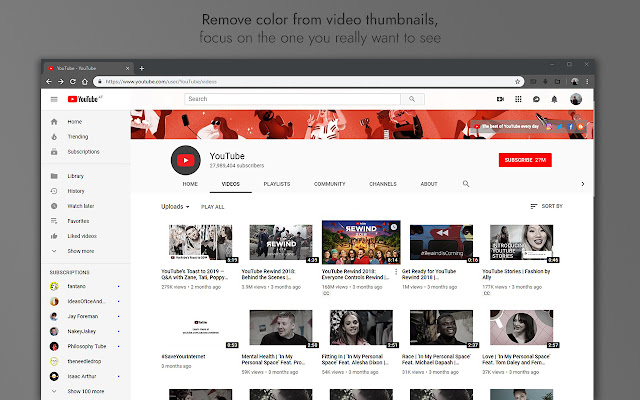The width and height of the screenshot is (640, 400).
Task: Open the hamburger guide menu
Action: point(54,99)
